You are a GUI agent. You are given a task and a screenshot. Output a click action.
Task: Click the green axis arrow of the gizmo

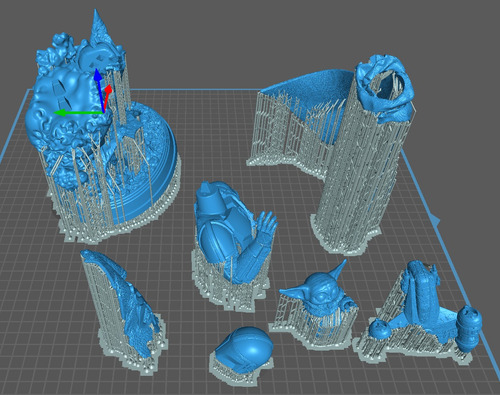pyautogui.click(x=79, y=113)
